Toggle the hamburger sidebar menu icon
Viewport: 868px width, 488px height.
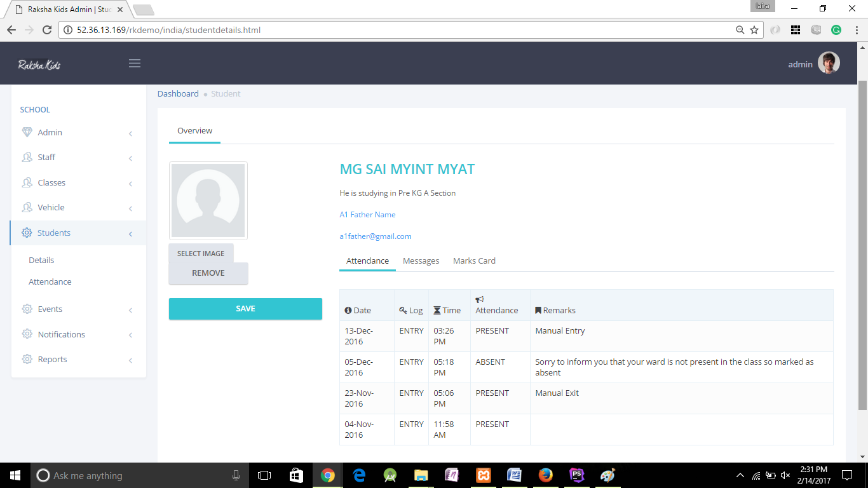tap(134, 63)
